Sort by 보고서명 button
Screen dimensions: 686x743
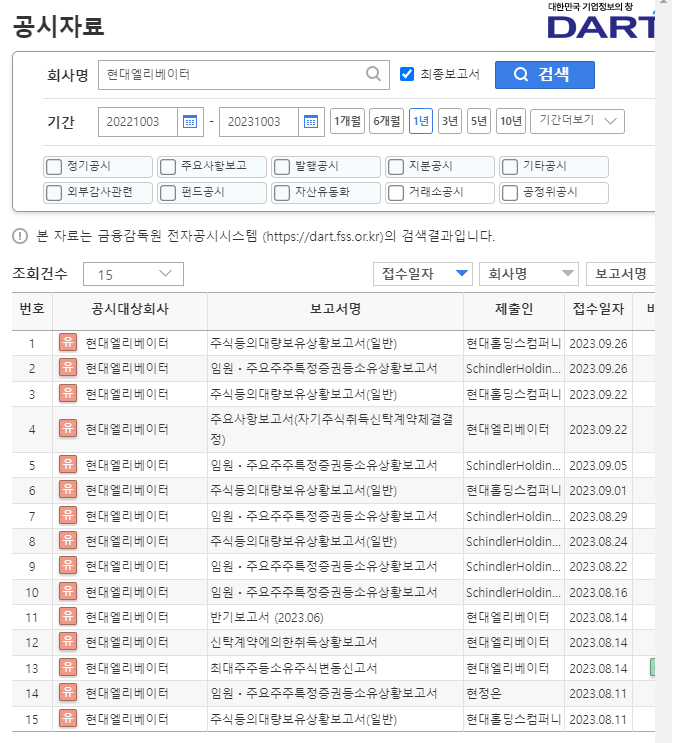coord(621,274)
